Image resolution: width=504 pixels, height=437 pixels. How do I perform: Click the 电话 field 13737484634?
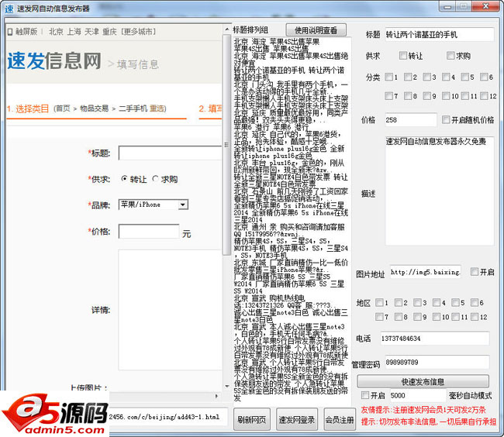pos(434,338)
